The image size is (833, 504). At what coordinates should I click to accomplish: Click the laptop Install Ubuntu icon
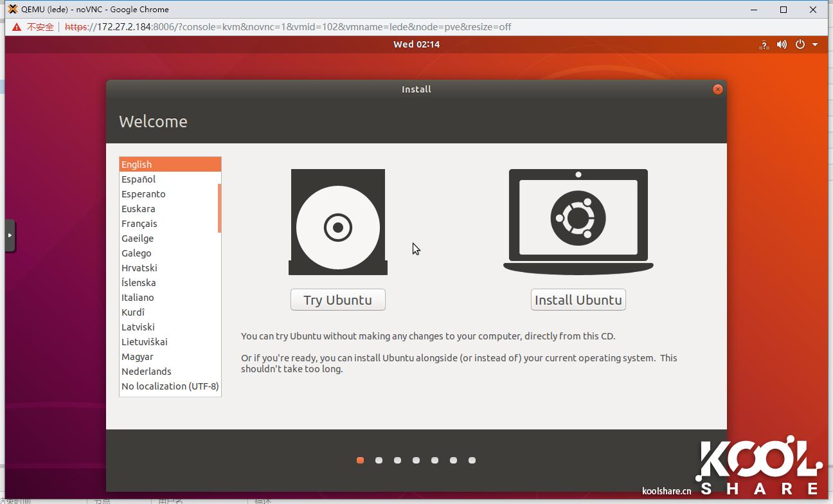(x=578, y=222)
